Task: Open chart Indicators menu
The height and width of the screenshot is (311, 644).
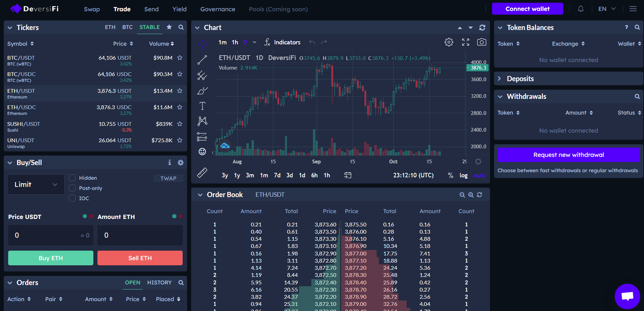Action: [x=282, y=42]
